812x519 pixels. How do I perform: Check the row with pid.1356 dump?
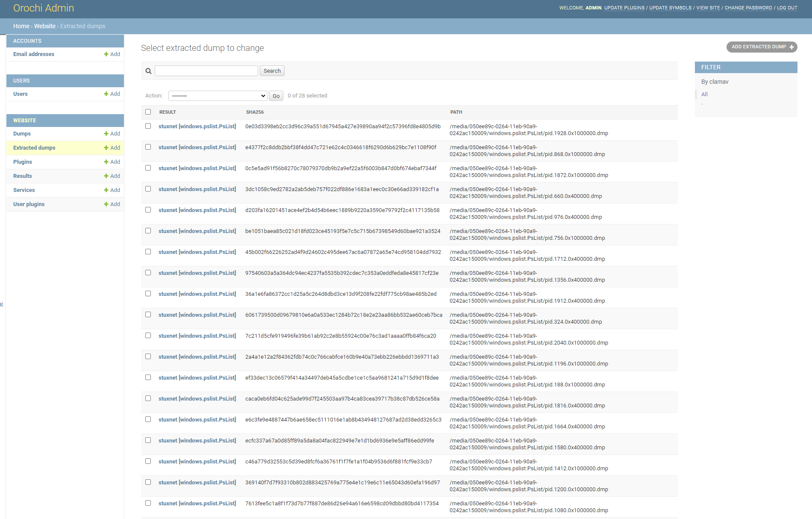pyautogui.click(x=148, y=273)
